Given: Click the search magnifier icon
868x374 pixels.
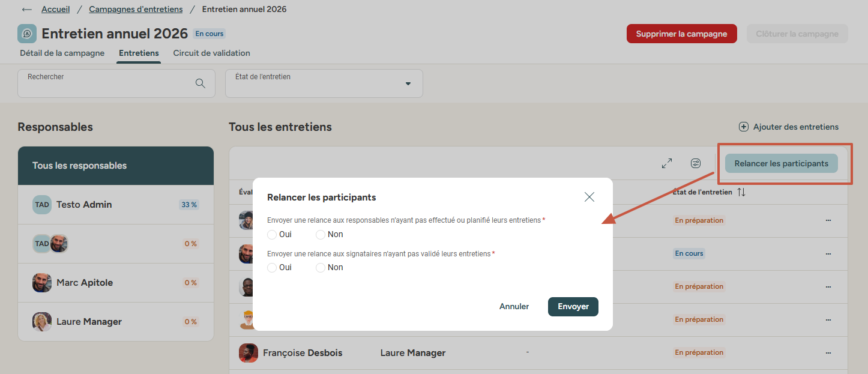Looking at the screenshot, I should [x=200, y=83].
